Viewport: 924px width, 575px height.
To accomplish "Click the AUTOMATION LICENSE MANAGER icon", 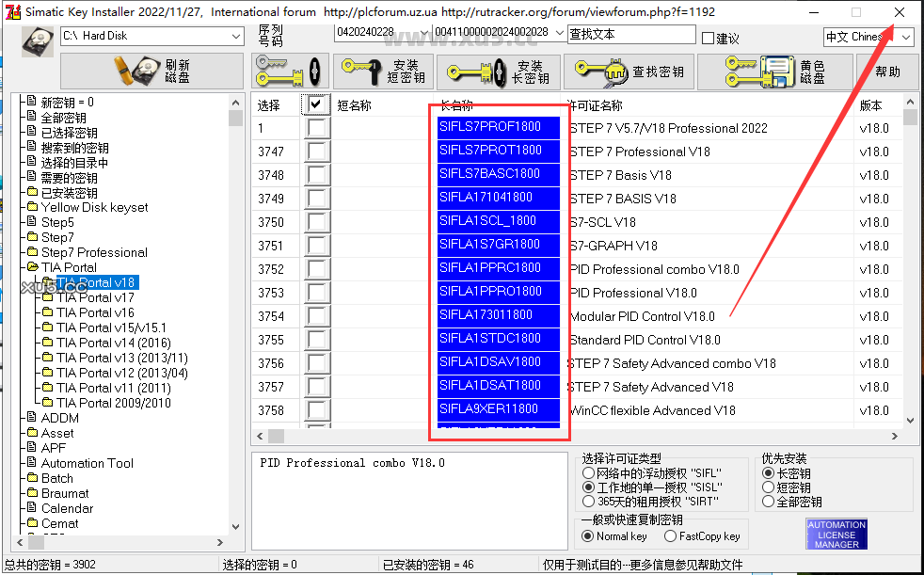I will [x=836, y=533].
